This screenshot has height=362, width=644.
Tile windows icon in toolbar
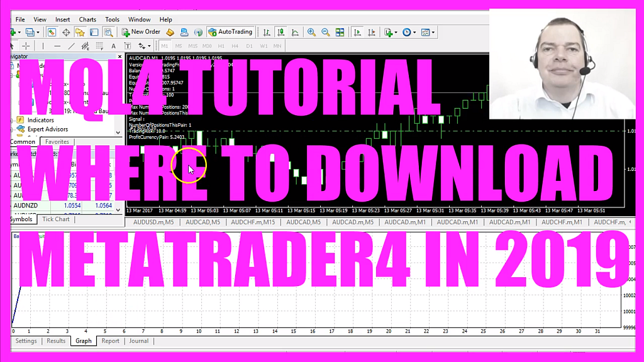coord(340,32)
